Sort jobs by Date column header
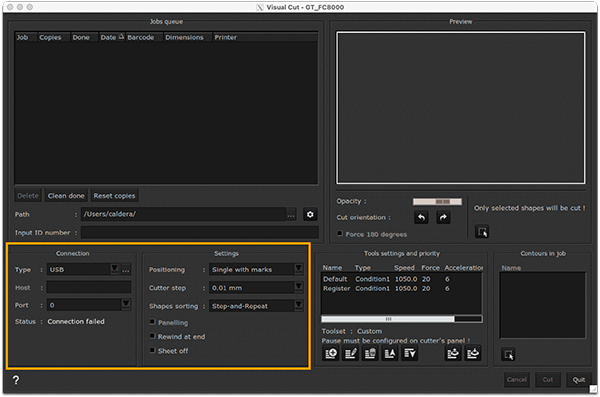 pyautogui.click(x=111, y=37)
